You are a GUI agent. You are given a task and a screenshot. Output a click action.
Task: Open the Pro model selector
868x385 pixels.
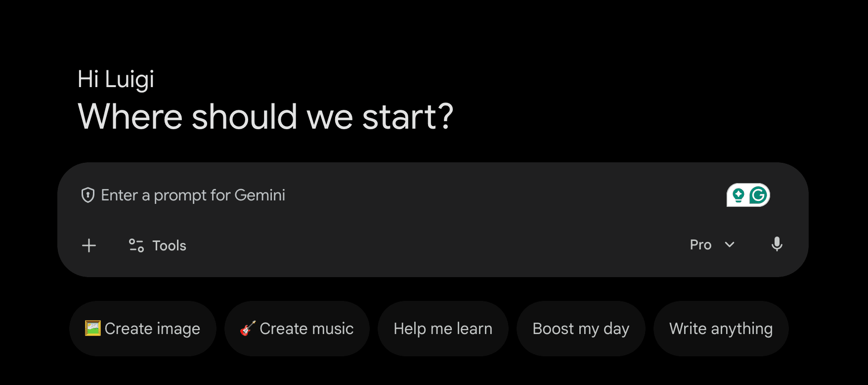pos(700,245)
